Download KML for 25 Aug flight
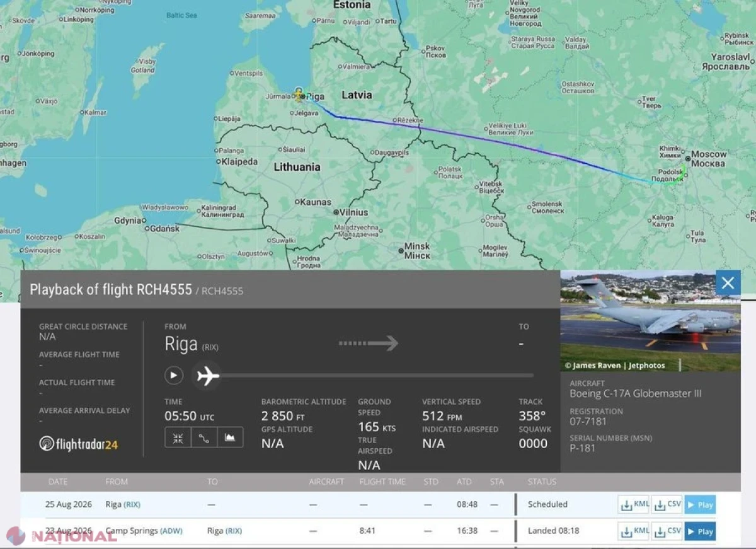This screenshot has width=756, height=549. point(634,504)
